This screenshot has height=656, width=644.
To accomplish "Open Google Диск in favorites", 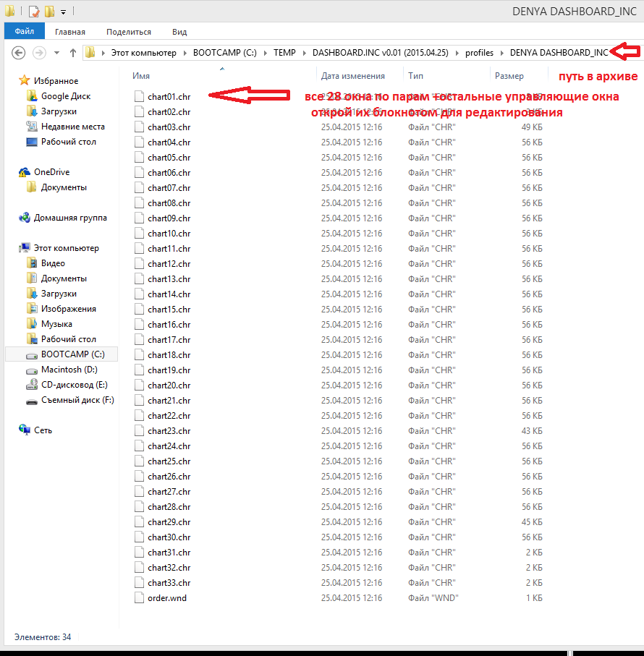I will tap(66, 96).
